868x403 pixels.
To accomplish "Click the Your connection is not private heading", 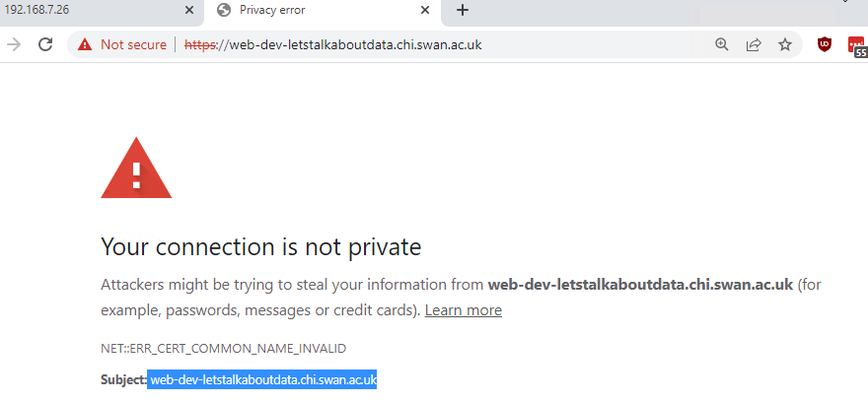I will click(x=260, y=246).
